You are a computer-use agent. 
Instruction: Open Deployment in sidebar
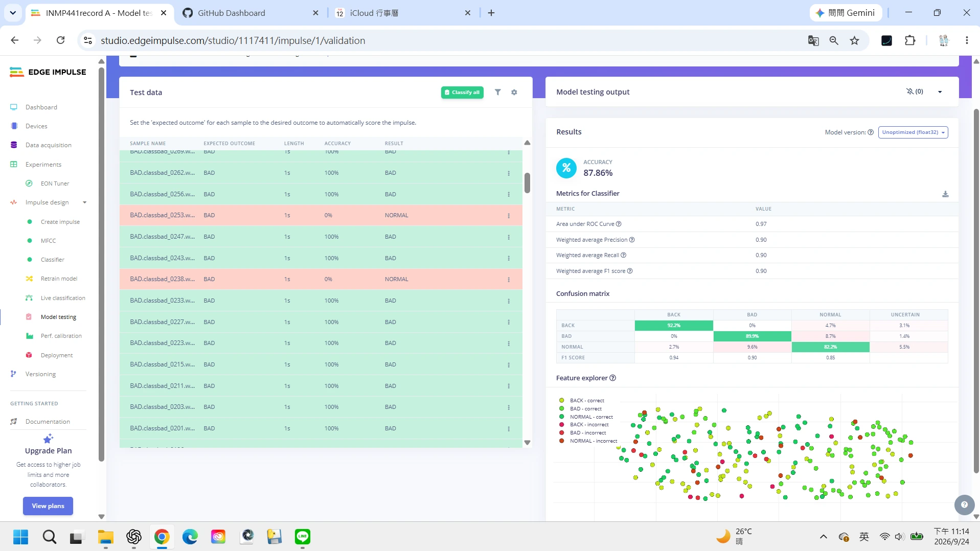[57, 355]
